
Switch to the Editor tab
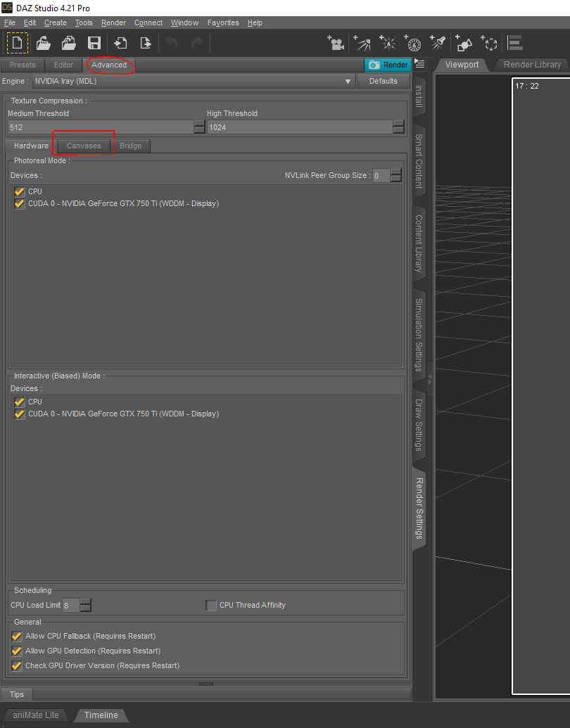point(63,65)
